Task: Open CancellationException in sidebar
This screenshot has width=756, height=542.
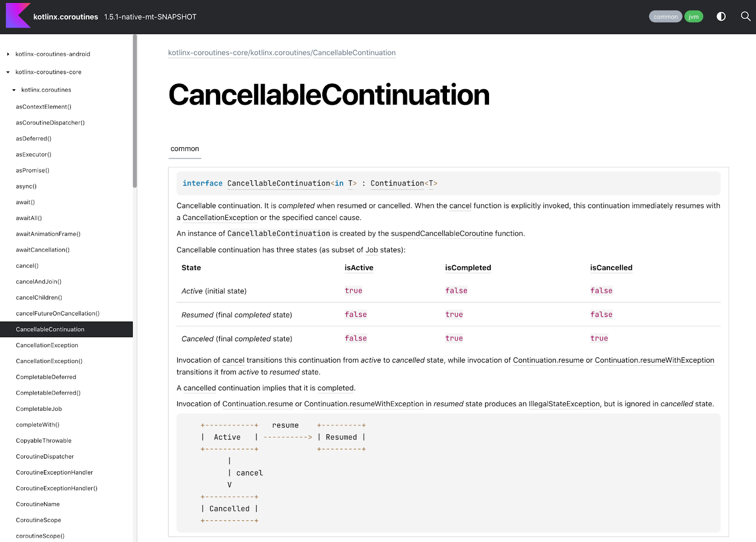Action: [47, 345]
